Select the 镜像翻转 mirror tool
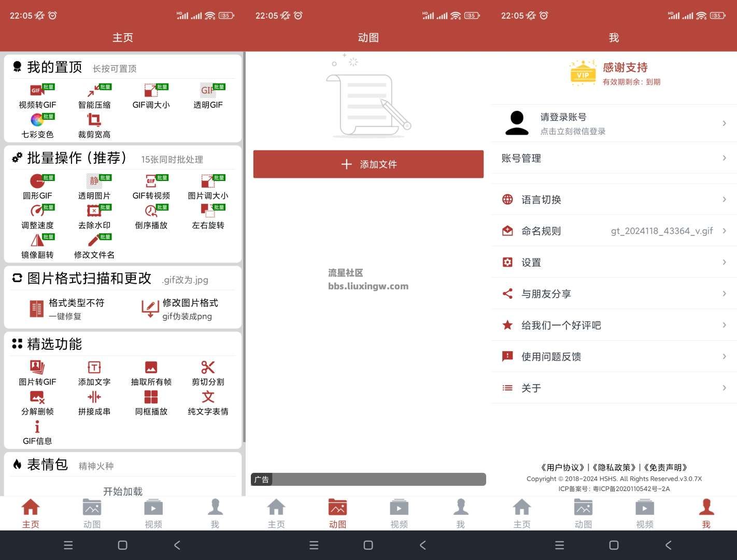 tap(37, 246)
